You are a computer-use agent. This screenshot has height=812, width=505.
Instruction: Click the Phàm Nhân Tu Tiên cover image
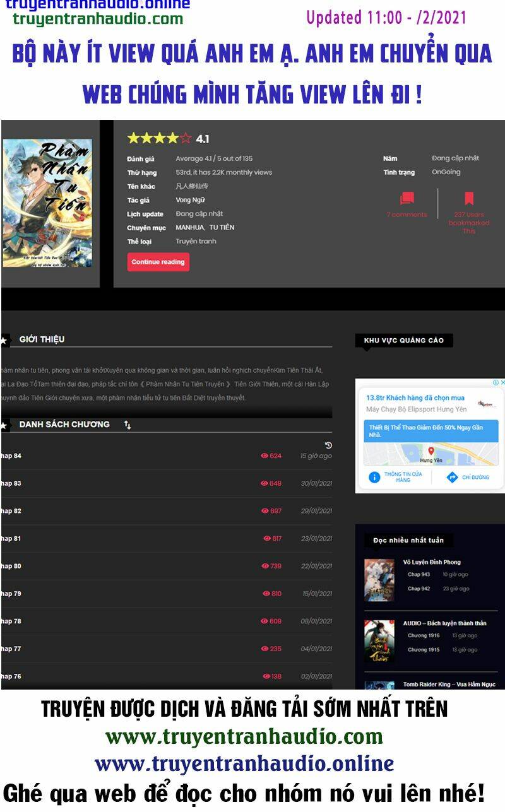pyautogui.click(x=47, y=203)
